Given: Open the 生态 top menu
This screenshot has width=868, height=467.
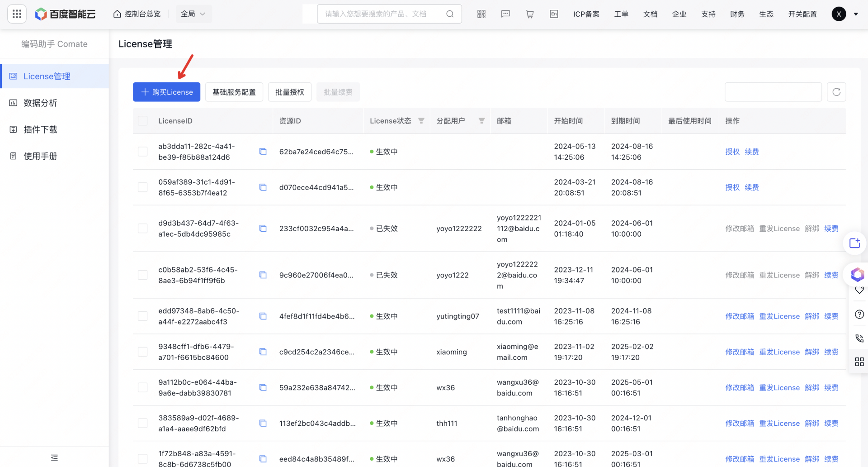Looking at the screenshot, I should click(766, 14).
